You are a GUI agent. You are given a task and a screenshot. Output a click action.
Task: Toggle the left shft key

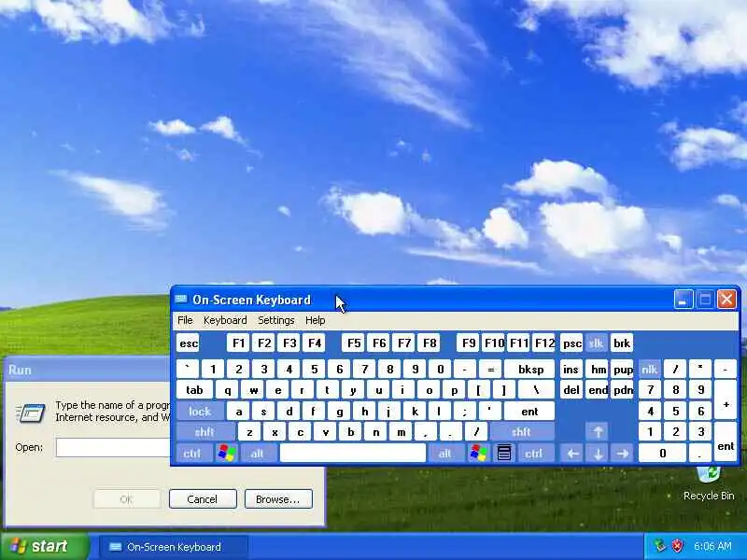click(204, 432)
